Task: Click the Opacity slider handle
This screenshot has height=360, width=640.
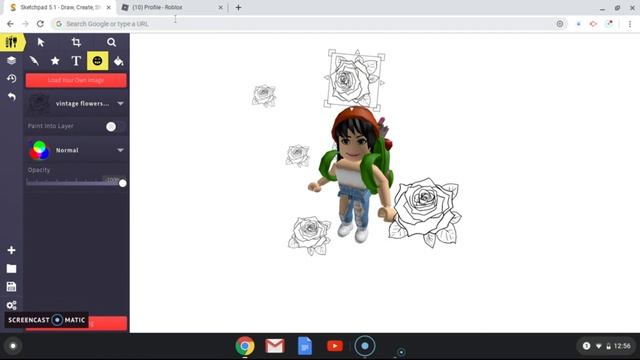Action: tap(122, 183)
